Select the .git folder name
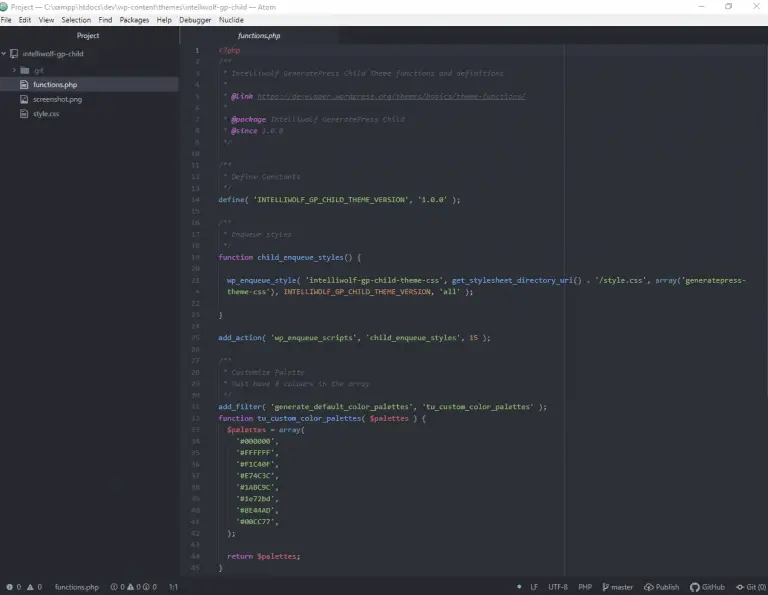Screen dimensions: 768x595 [38, 71]
